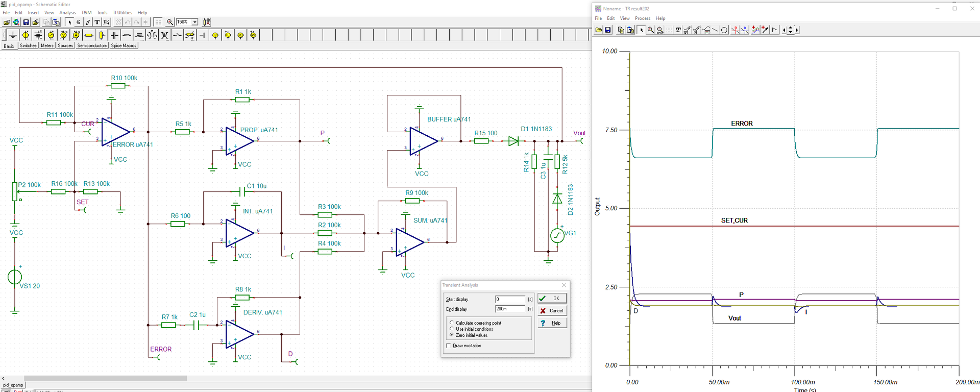Select Calculate operating point option
The height and width of the screenshot is (392, 980).
tap(452, 323)
